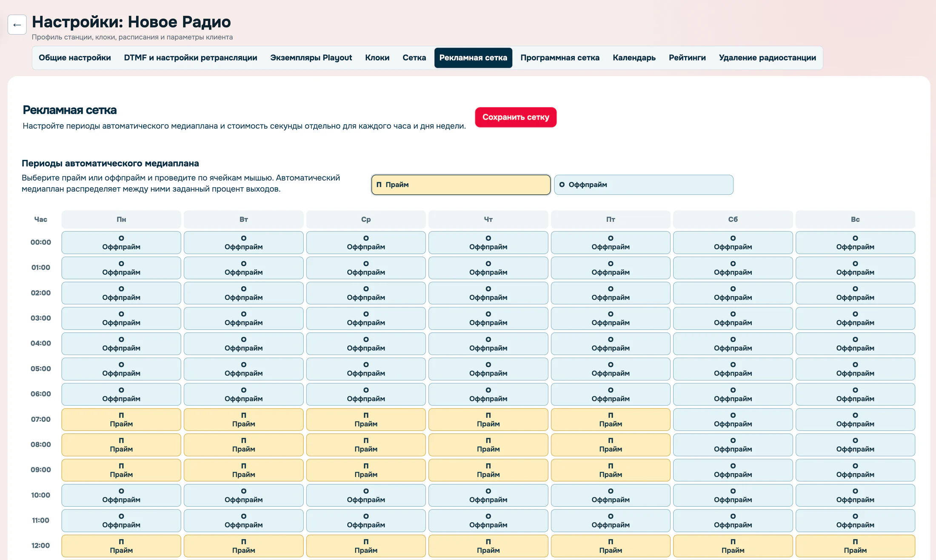Image resolution: width=936 pixels, height=560 pixels.
Task: Go back using the arrow button
Action: tap(17, 25)
